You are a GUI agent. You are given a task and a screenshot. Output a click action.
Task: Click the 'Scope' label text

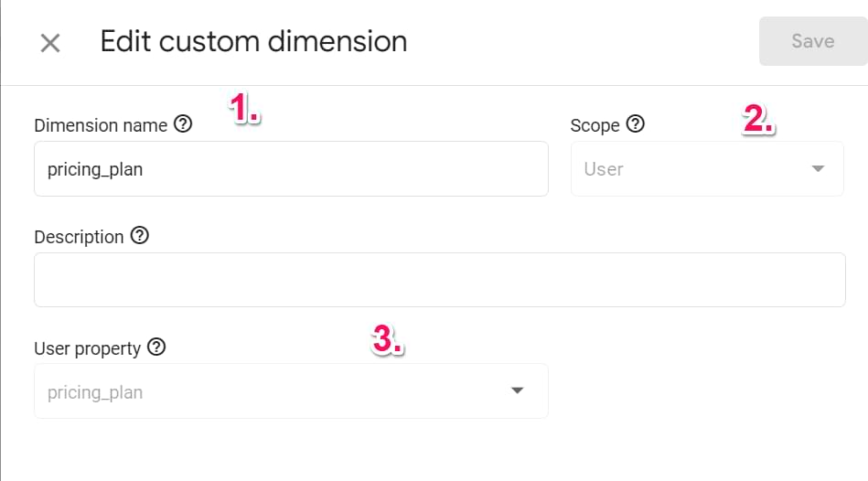tap(595, 125)
